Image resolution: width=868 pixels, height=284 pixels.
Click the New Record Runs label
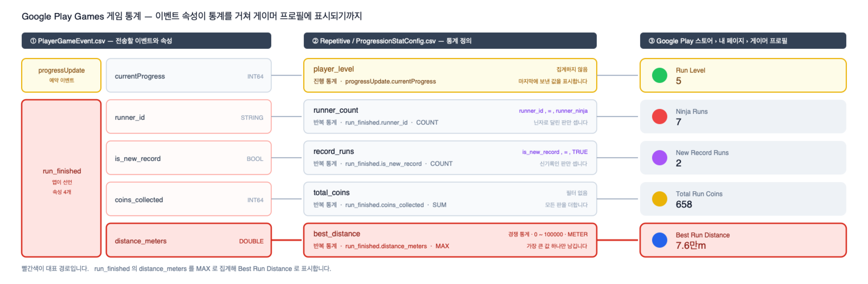coord(702,153)
